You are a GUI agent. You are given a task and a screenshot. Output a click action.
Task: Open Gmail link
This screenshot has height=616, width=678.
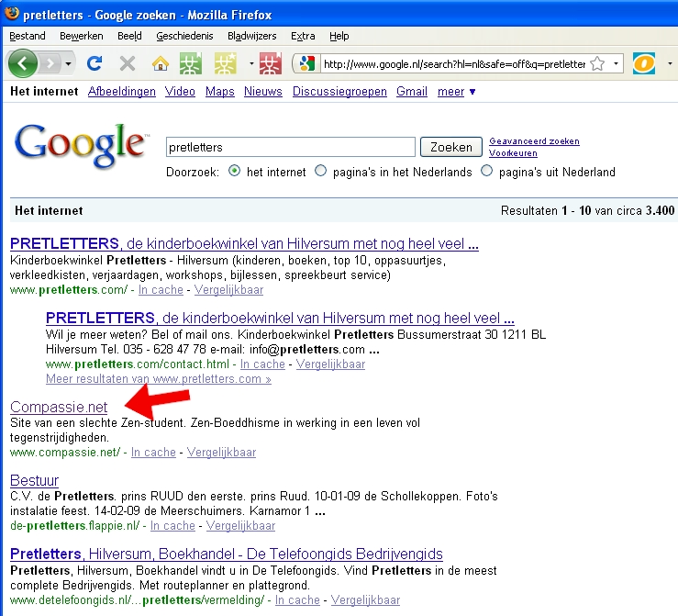pyautogui.click(x=412, y=91)
